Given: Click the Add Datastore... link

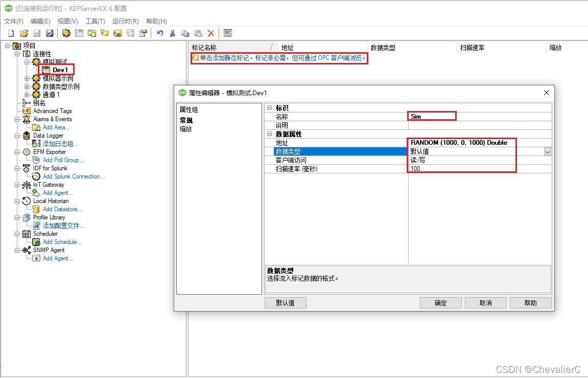Looking at the screenshot, I should click(62, 209).
